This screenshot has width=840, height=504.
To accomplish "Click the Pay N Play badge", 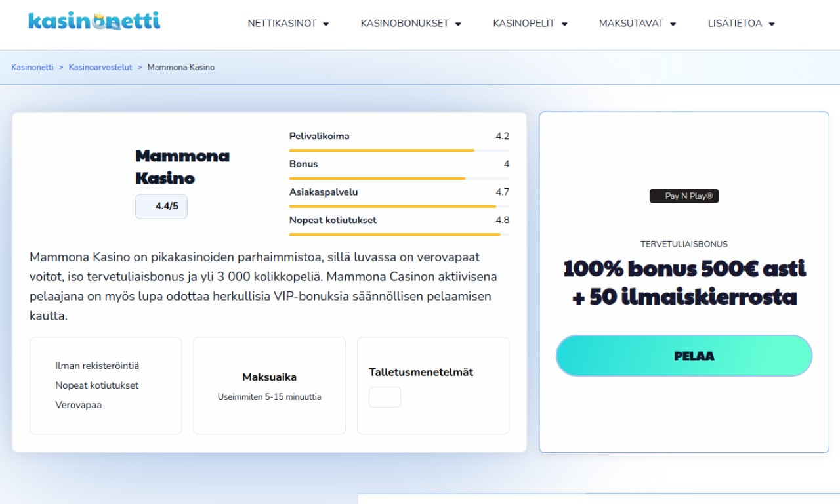I will tap(684, 196).
